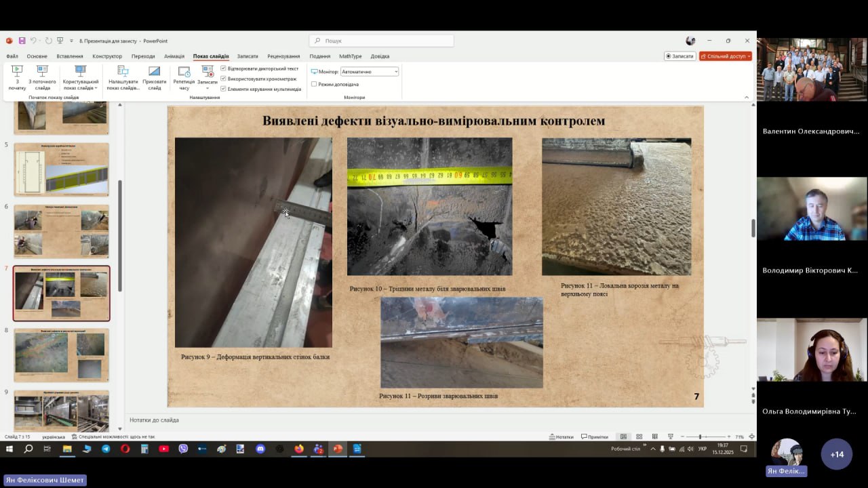Open the Монітор dropdown list
The height and width of the screenshot is (488, 868).
(370, 72)
